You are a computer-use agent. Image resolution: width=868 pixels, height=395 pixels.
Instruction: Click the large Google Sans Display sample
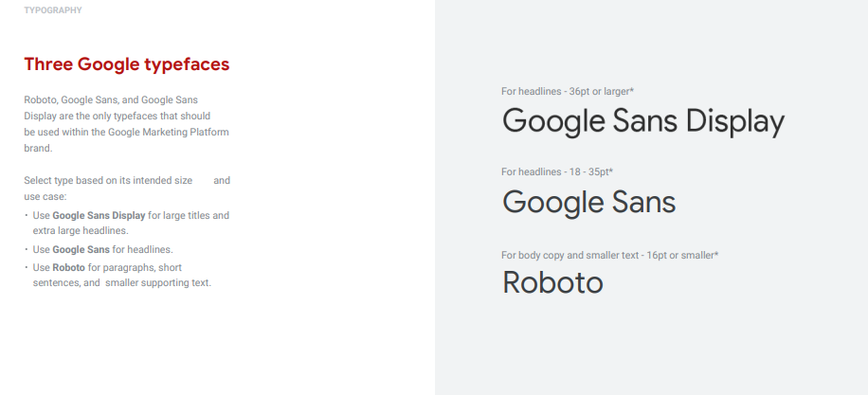[643, 121]
